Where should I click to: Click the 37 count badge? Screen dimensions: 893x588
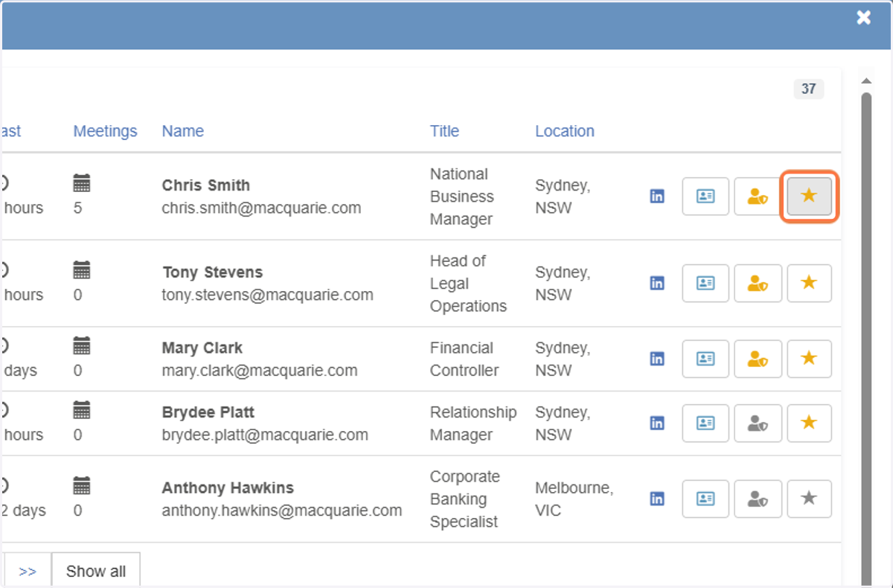click(x=809, y=89)
